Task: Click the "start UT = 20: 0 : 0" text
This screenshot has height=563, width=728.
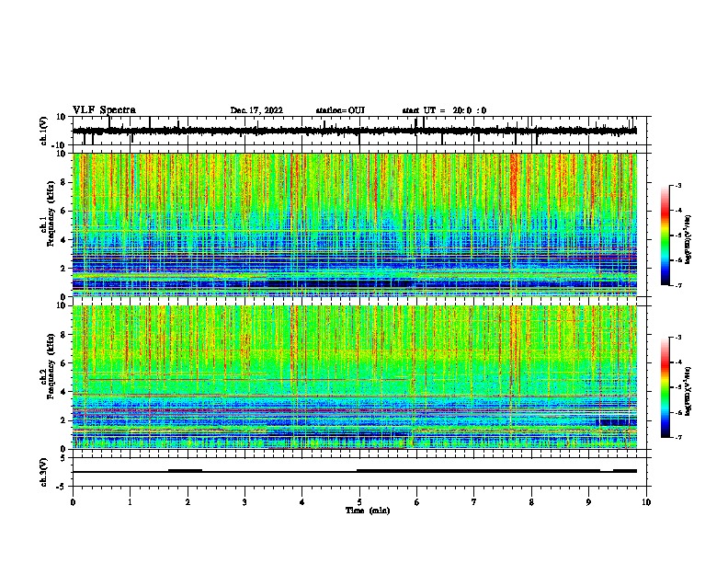Action: [x=444, y=110]
